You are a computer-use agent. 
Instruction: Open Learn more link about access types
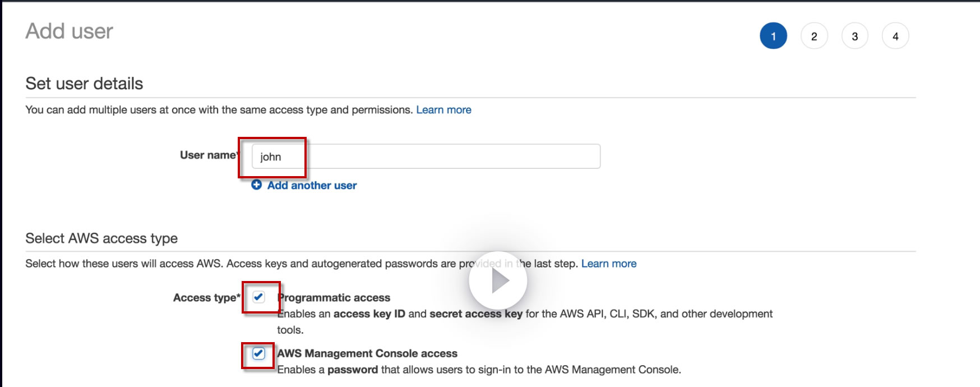click(x=609, y=264)
